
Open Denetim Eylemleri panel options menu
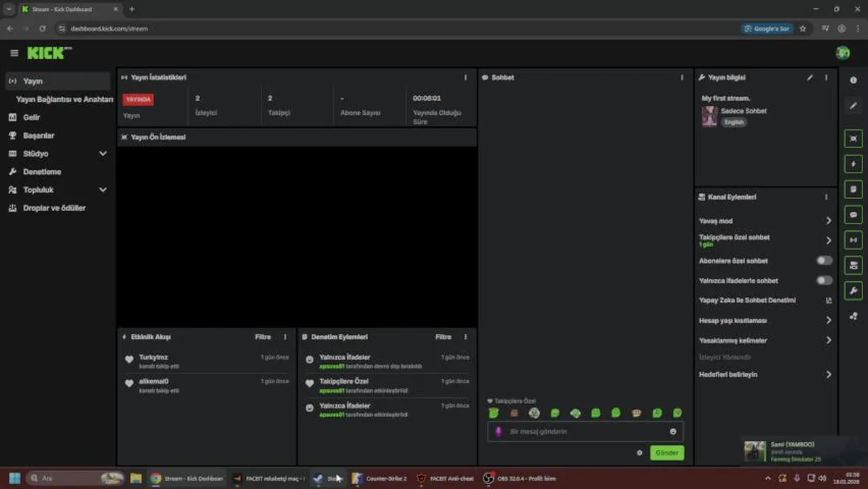click(465, 337)
